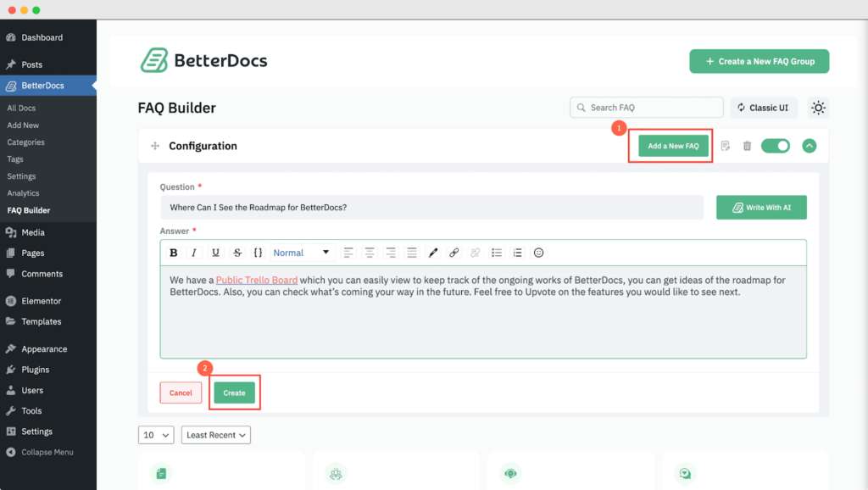Select center text alignment
868x490 pixels.
coord(370,252)
